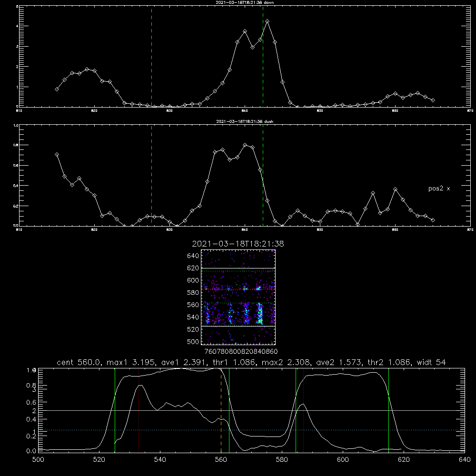Click the spectral image thumbnail in the center
This screenshot has width=476, height=476.
pos(238,297)
